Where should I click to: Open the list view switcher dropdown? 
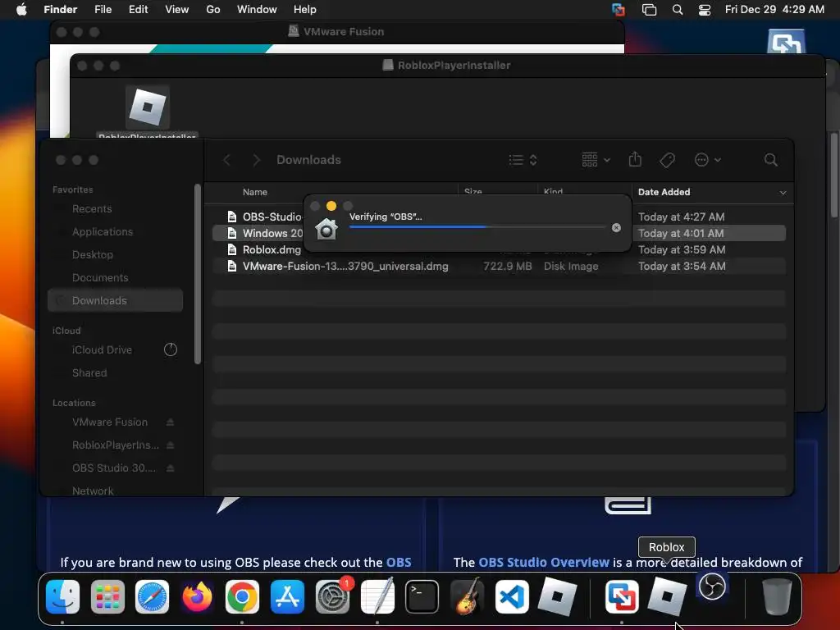(523, 160)
